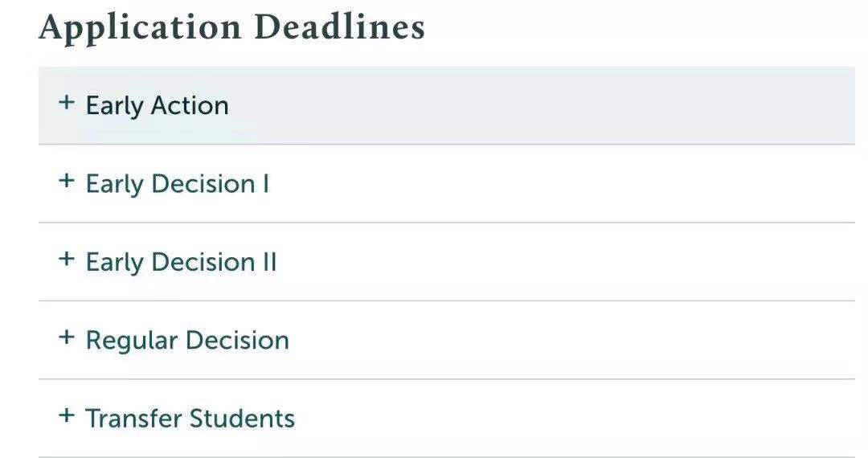
Task: Click the plus icon beside Regular Decision
Action: (67, 337)
